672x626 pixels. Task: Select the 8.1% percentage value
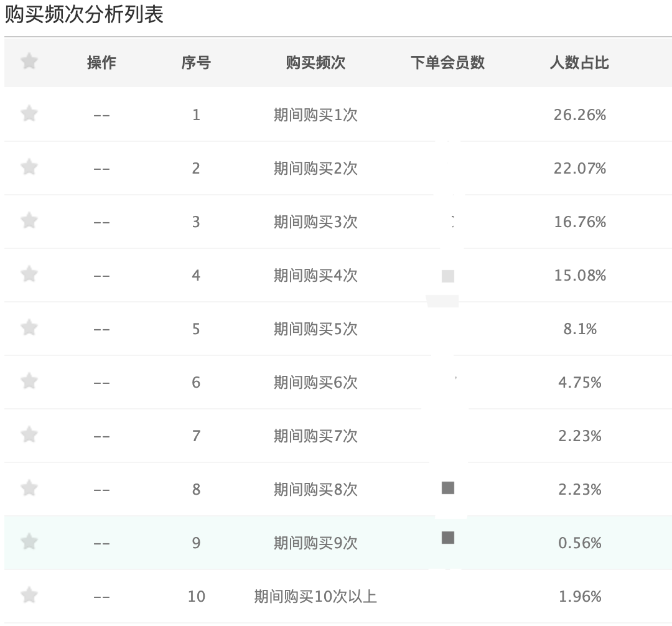click(580, 329)
